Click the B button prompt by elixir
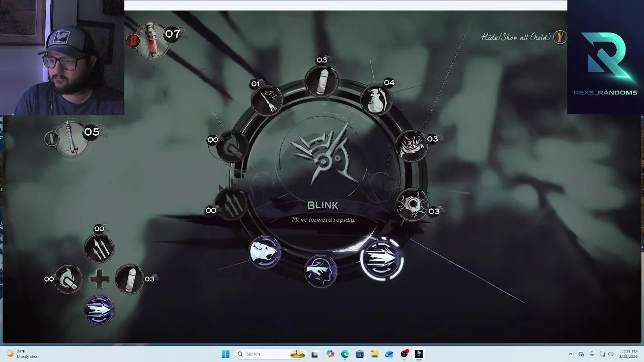The image size is (644, 362). click(x=133, y=41)
